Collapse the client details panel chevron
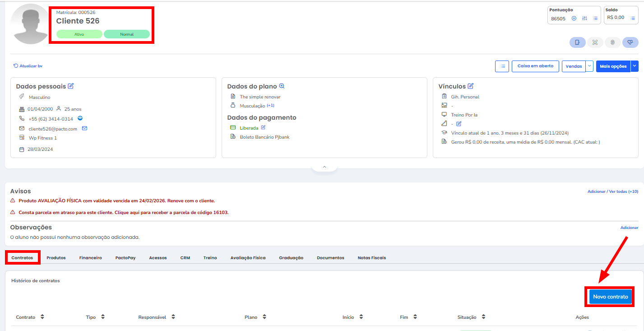The width and height of the screenshot is (644, 331). coord(324,167)
